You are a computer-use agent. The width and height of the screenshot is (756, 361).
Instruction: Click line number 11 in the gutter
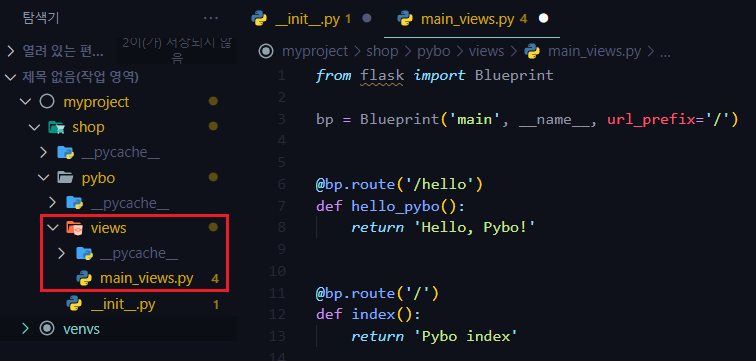tap(277, 294)
